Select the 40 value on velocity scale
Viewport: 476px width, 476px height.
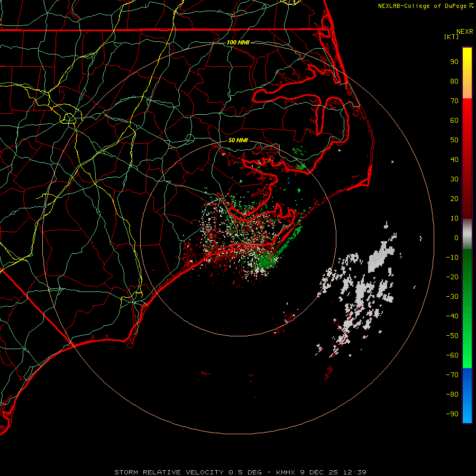(x=454, y=159)
